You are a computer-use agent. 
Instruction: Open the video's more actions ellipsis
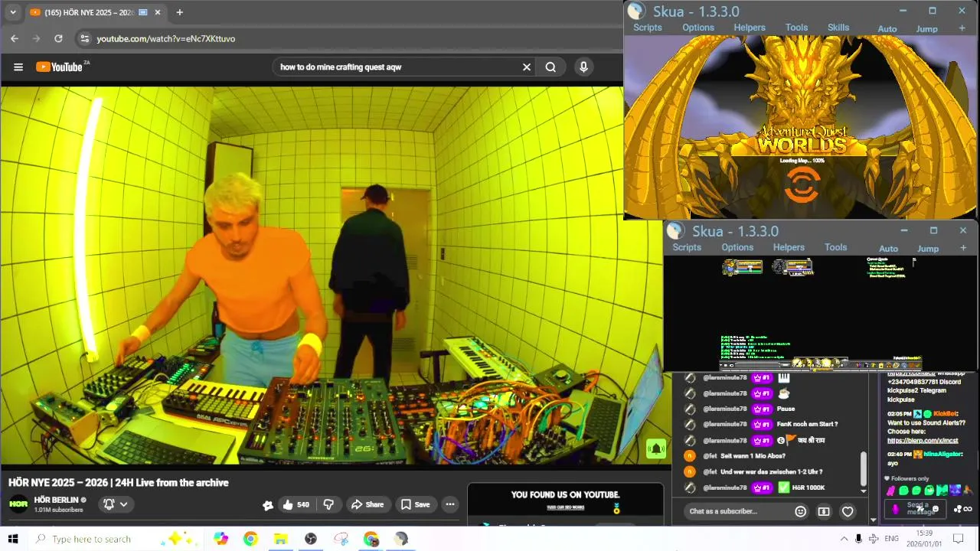coord(450,504)
